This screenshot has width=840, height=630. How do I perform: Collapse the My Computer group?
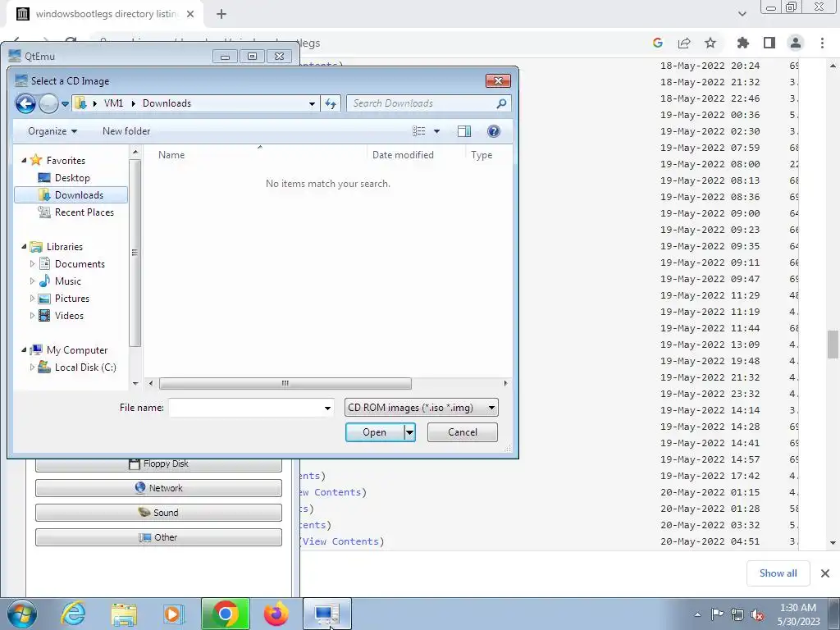[x=24, y=349]
